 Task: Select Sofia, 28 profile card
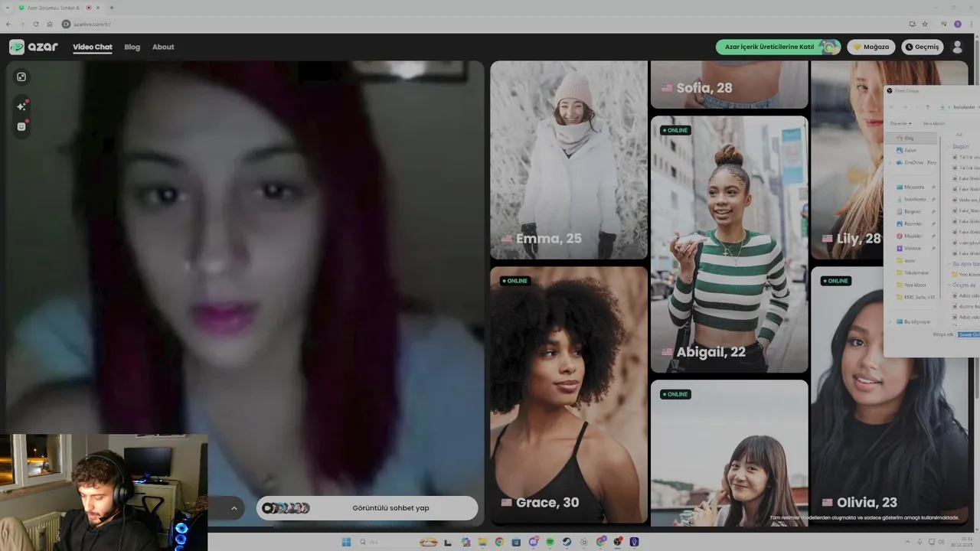click(x=730, y=85)
